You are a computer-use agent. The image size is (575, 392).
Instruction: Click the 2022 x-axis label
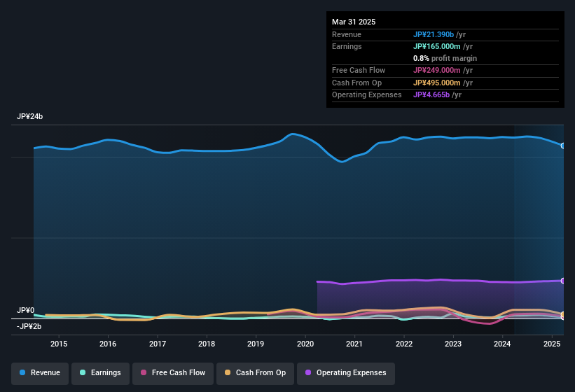[403, 344]
